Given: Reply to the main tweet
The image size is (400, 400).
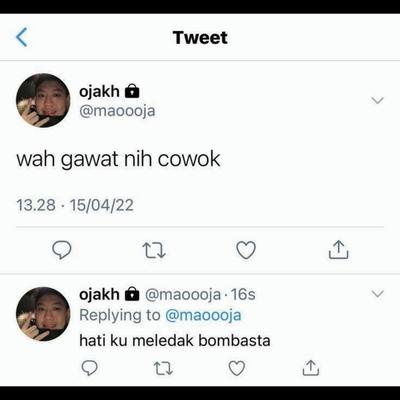Looking at the screenshot, I should pyautogui.click(x=62, y=250).
